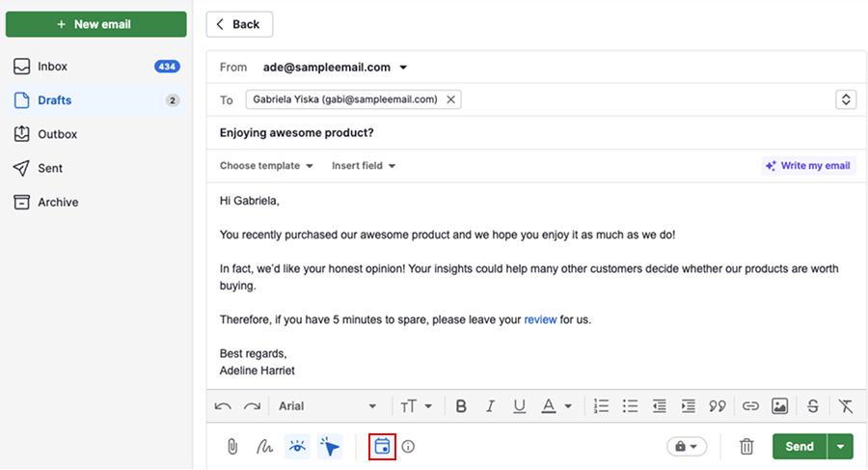The height and width of the screenshot is (470, 868).
Task: Expand the Choose template dropdown
Action: (266, 166)
